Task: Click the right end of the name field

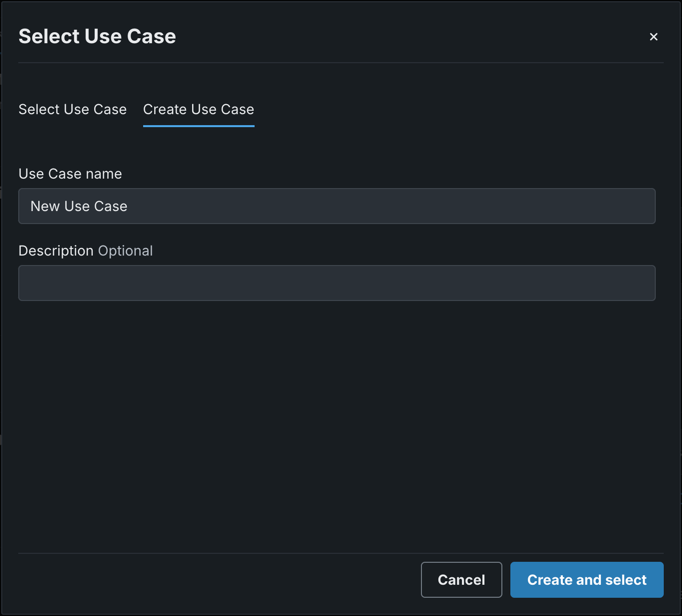Action: [x=640, y=206]
